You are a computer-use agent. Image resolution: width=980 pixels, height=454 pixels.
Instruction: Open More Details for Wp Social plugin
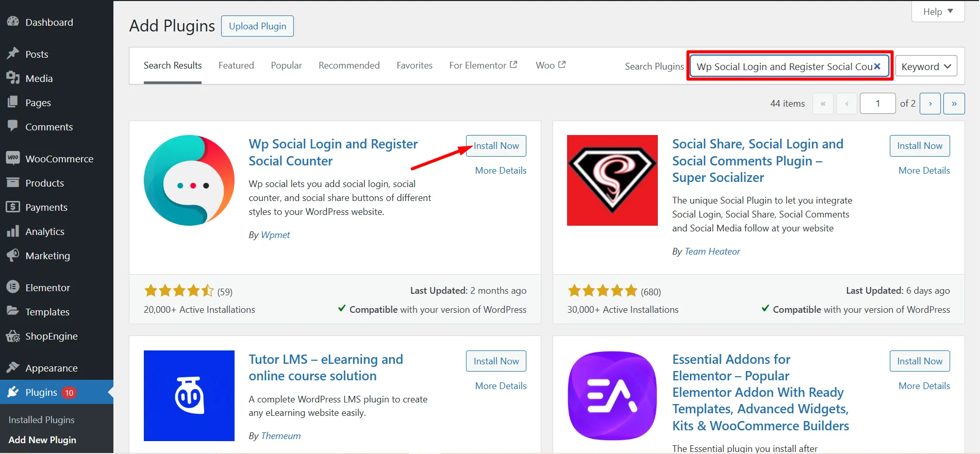click(501, 171)
